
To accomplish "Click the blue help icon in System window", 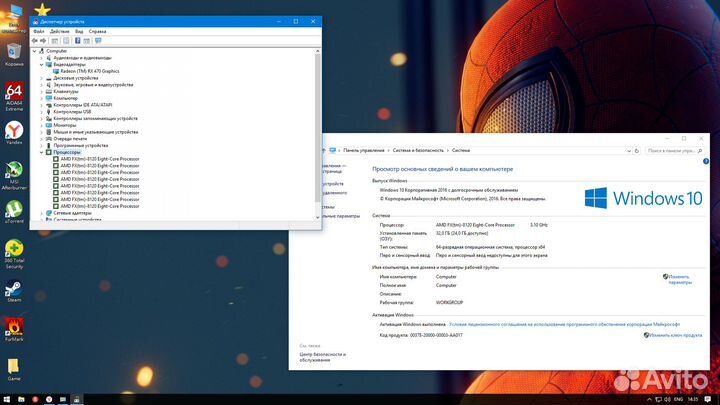I will (x=706, y=162).
